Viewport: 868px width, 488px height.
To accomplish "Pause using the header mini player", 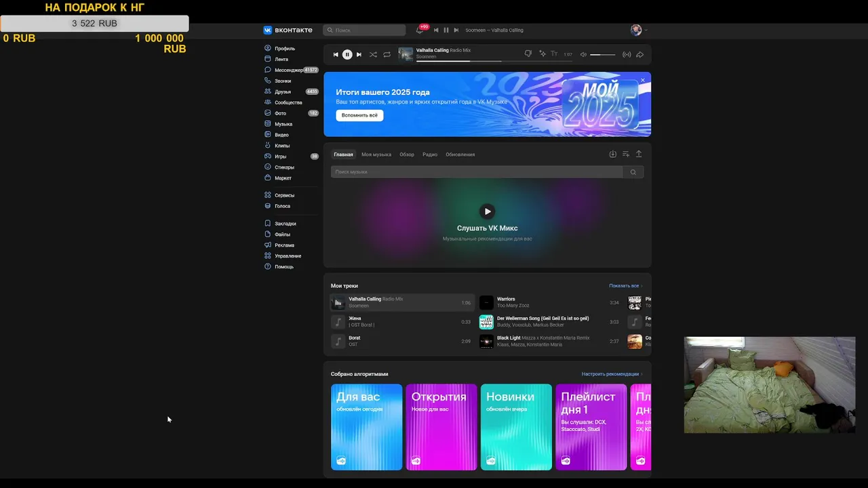I will 446,30.
